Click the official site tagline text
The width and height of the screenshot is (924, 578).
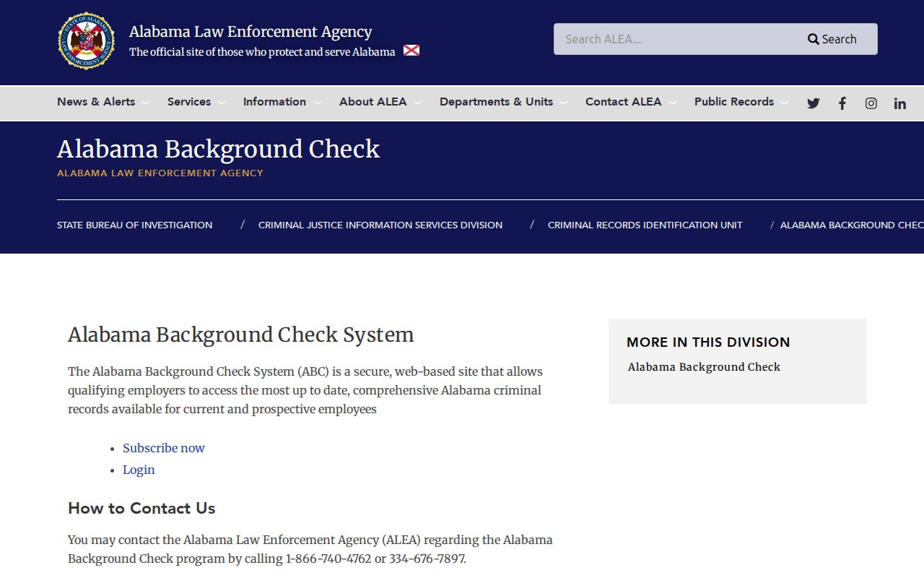262,52
